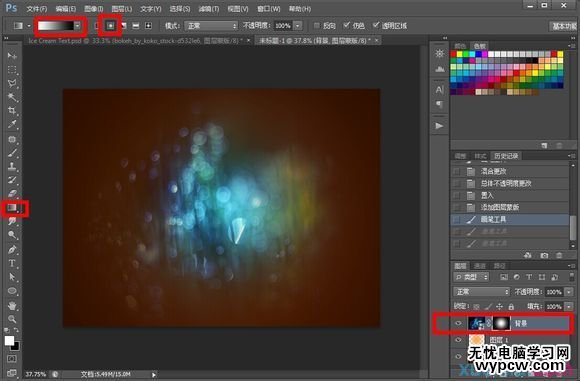Set history brush source beside 置入
Image resolution: width=580 pixels, height=381 pixels.
coord(457,195)
